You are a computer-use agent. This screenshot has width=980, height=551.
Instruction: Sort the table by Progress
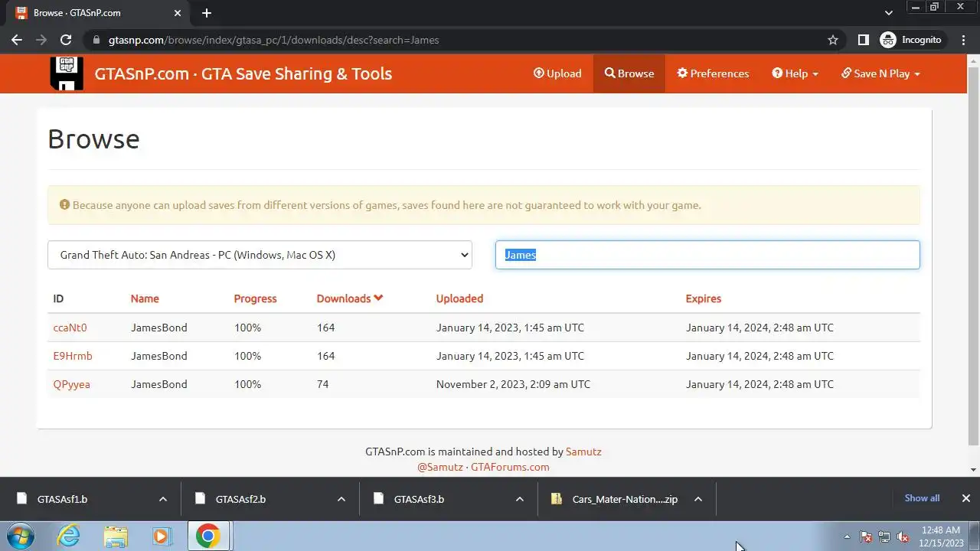click(255, 298)
